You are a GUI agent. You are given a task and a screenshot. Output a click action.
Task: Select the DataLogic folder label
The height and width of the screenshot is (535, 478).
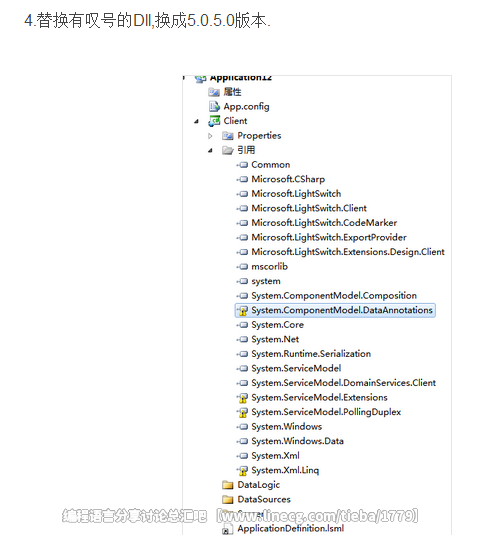(x=259, y=485)
